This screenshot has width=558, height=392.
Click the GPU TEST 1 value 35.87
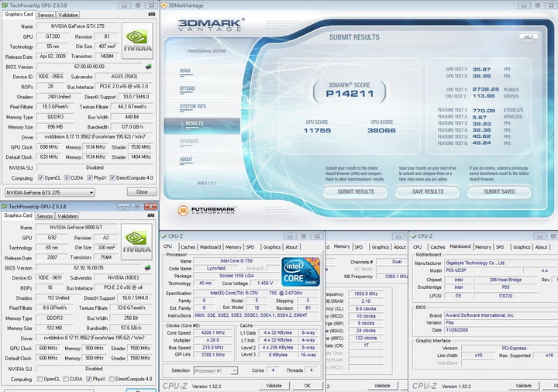point(481,70)
